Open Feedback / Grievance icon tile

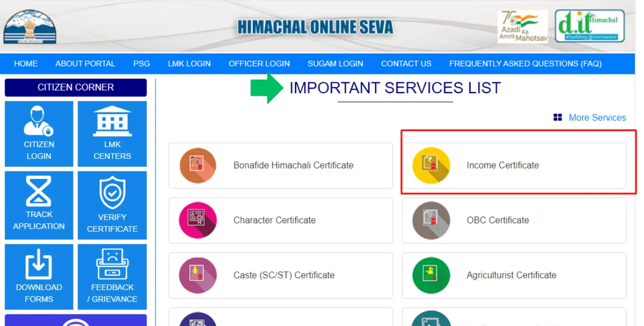point(112,264)
